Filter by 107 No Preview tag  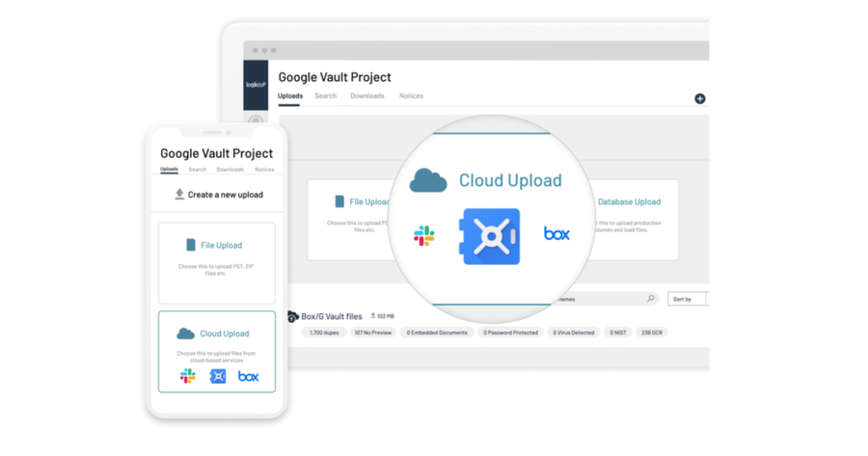point(372,333)
